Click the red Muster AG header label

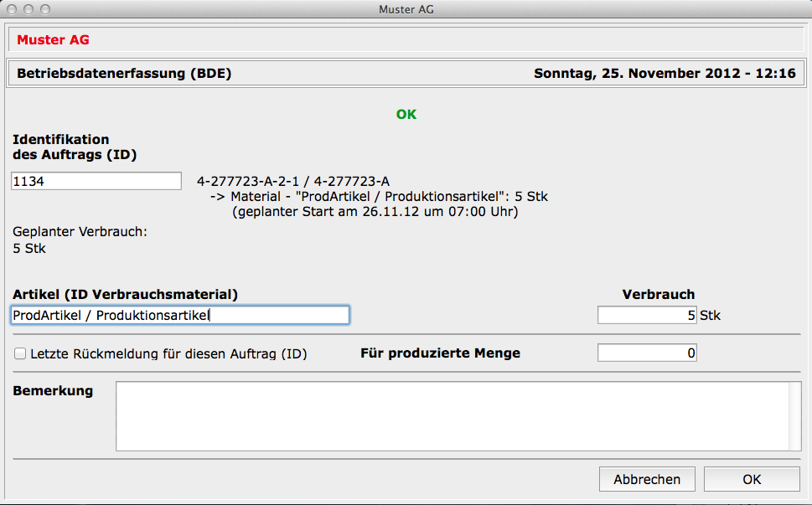click(53, 39)
